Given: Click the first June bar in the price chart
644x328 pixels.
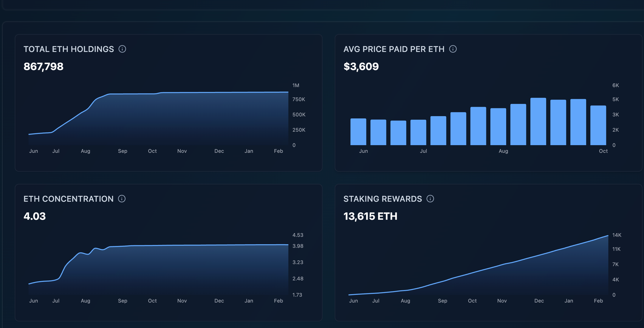Looking at the screenshot, I should (358, 132).
